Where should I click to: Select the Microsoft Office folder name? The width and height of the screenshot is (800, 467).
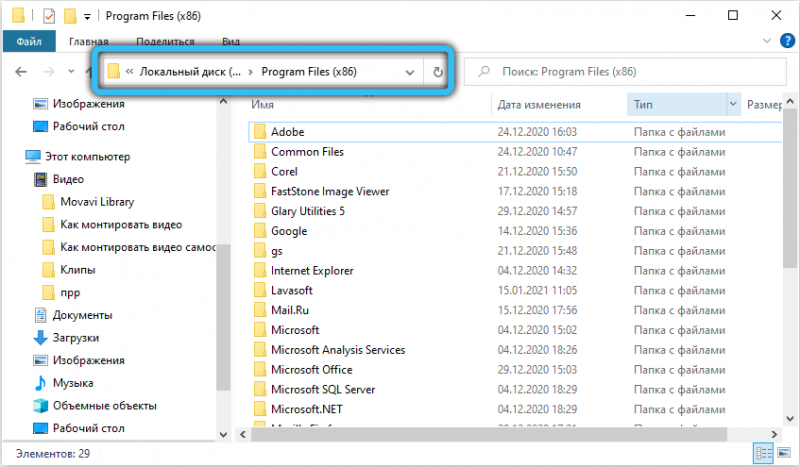(312, 370)
